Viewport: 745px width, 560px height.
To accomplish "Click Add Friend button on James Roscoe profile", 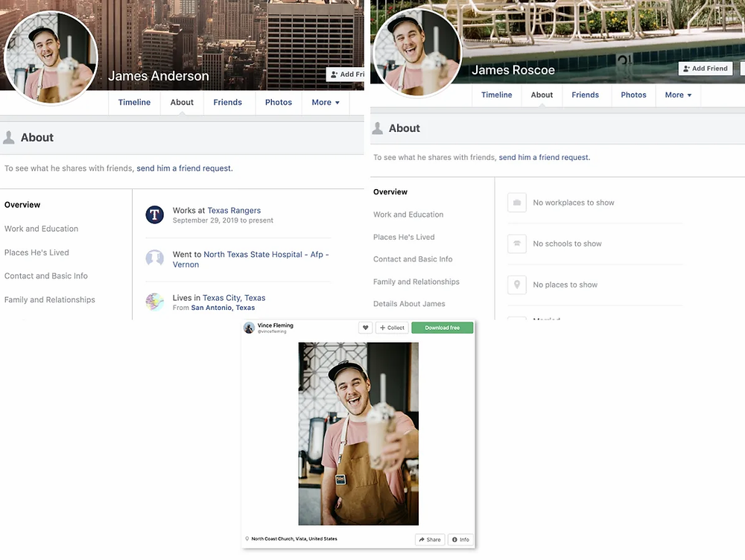I will (x=705, y=69).
